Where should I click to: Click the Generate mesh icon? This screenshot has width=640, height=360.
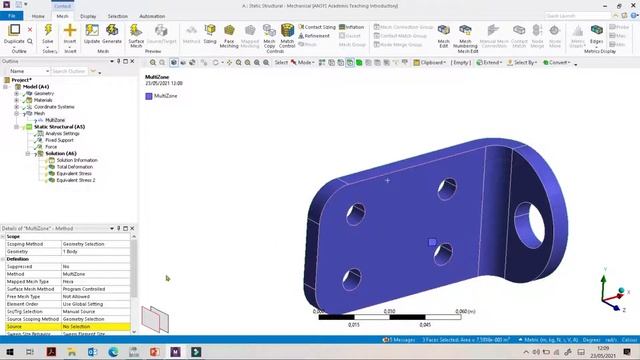pyautogui.click(x=112, y=30)
